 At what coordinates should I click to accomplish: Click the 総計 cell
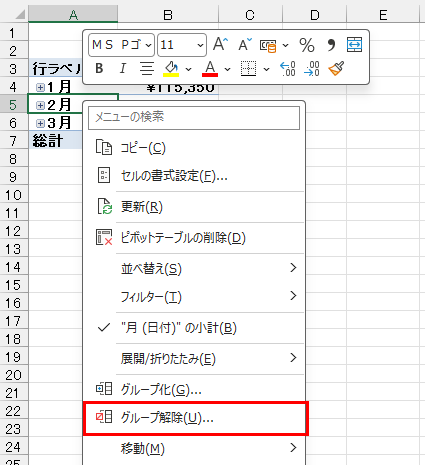[55, 141]
